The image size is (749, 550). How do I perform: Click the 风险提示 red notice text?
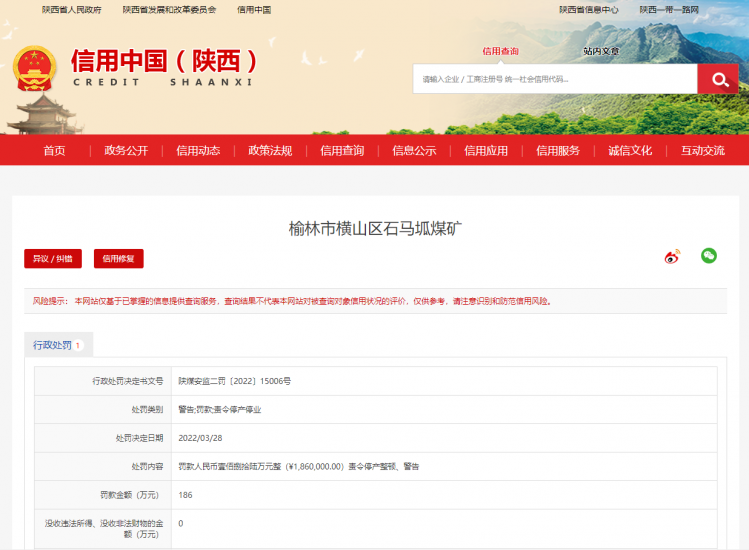pyautogui.click(x=292, y=301)
